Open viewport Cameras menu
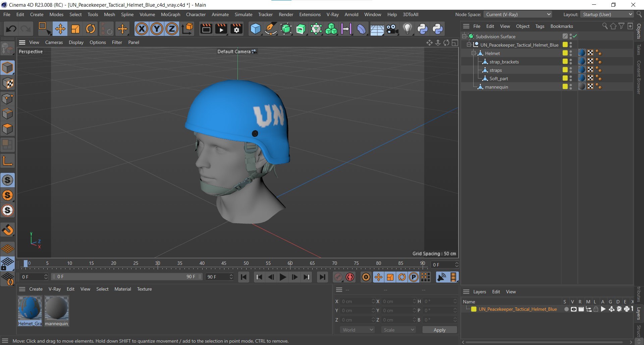This screenshot has width=644, height=345. 54,42
